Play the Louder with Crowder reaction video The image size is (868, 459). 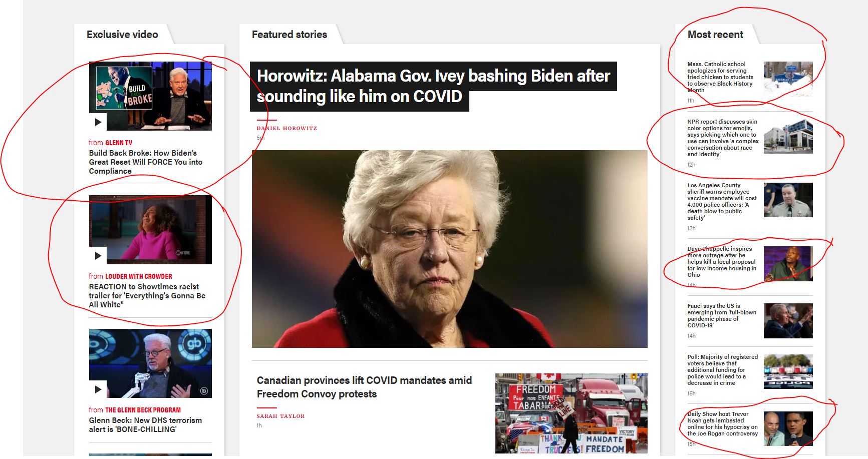(x=98, y=255)
